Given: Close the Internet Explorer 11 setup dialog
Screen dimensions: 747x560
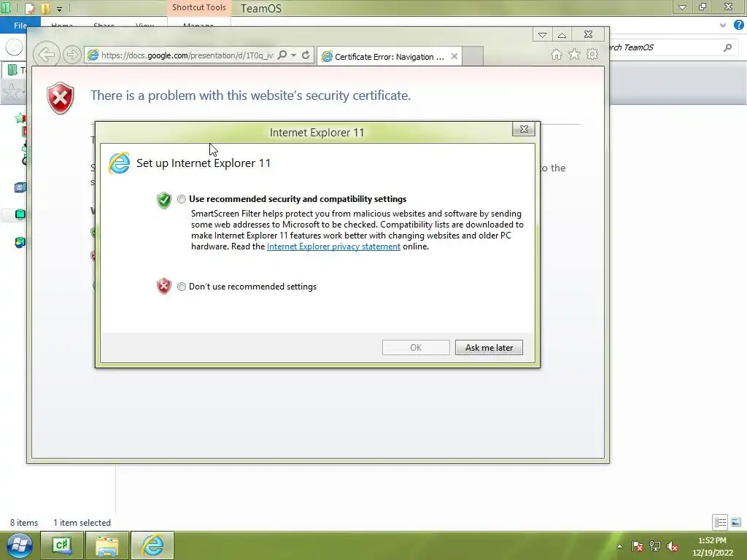Looking at the screenshot, I should click(524, 129).
